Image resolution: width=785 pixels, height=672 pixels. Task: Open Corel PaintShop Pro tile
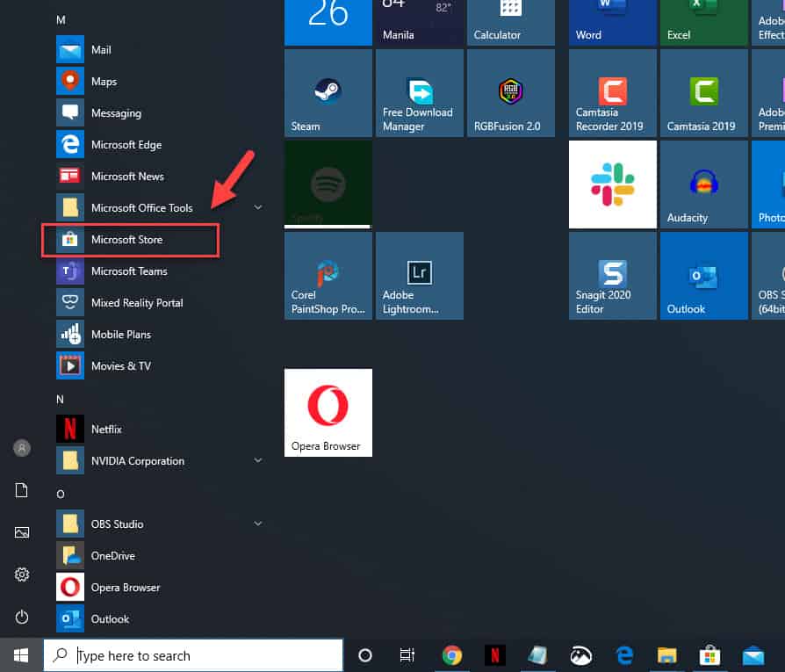tap(328, 276)
